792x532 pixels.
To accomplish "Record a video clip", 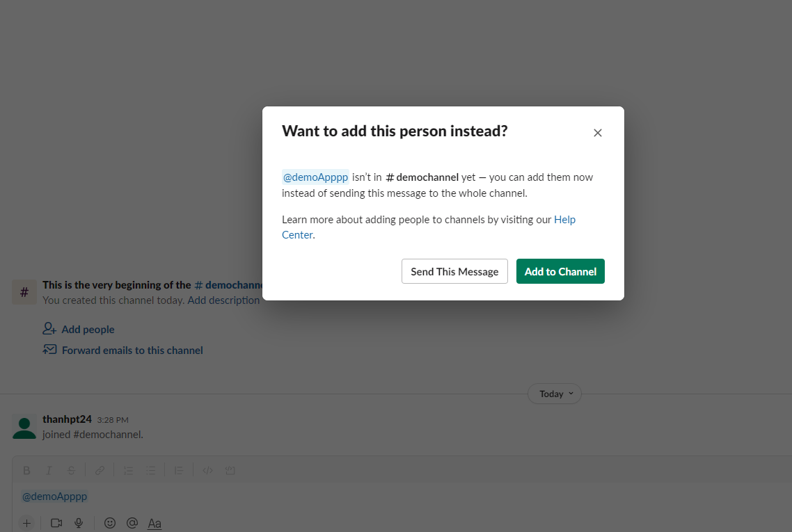I will pyautogui.click(x=56, y=523).
